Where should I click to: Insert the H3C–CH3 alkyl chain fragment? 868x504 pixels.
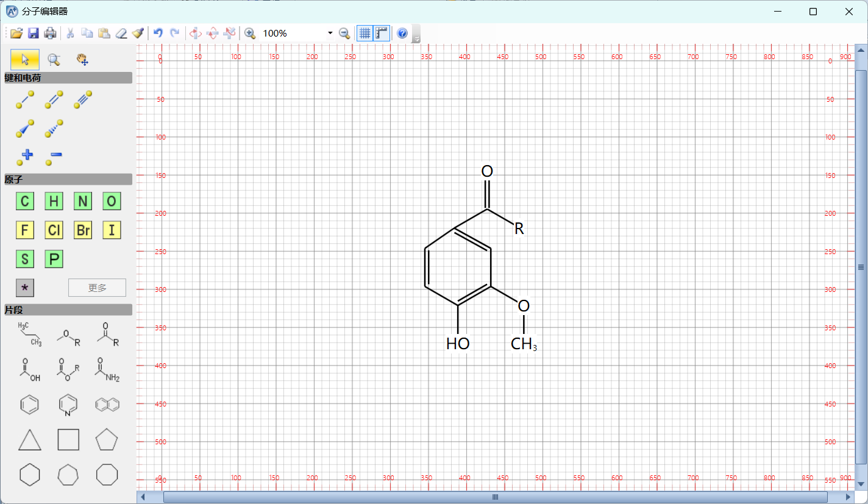[x=30, y=335]
